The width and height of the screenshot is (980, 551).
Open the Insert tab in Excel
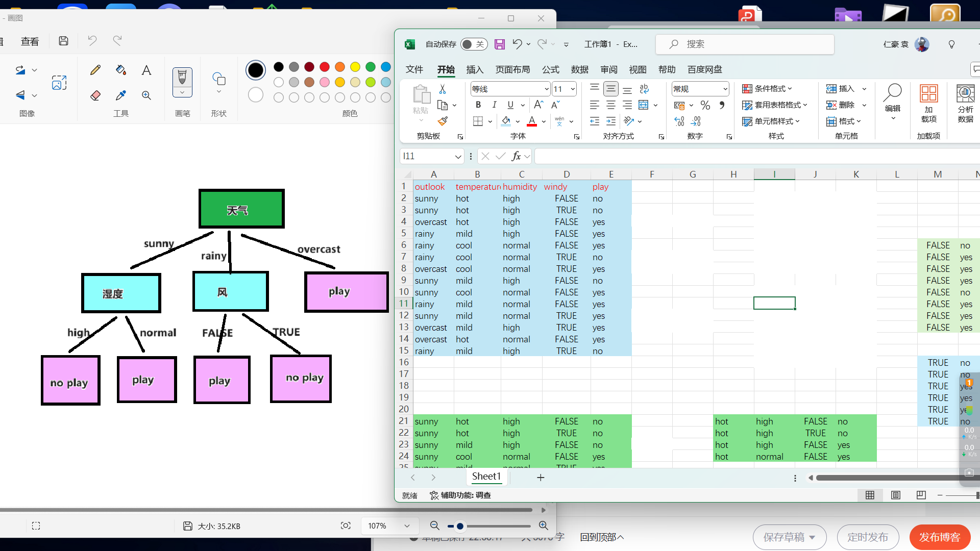click(x=475, y=69)
